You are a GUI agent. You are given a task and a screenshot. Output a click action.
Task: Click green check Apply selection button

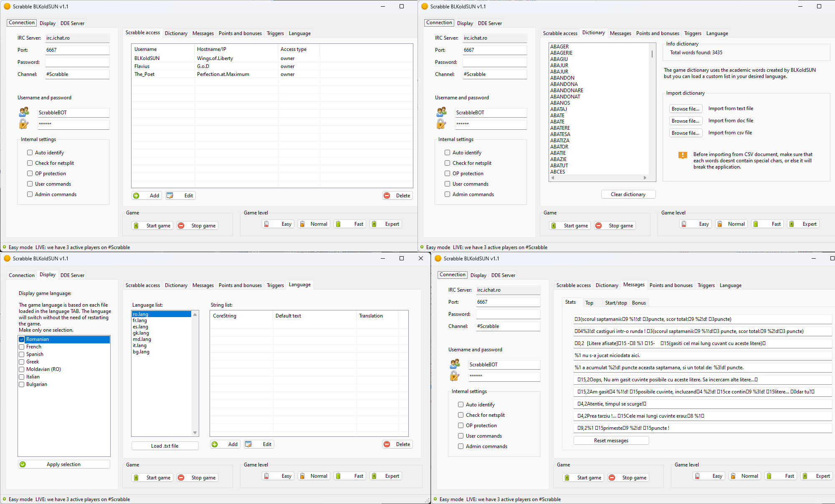tap(64, 464)
